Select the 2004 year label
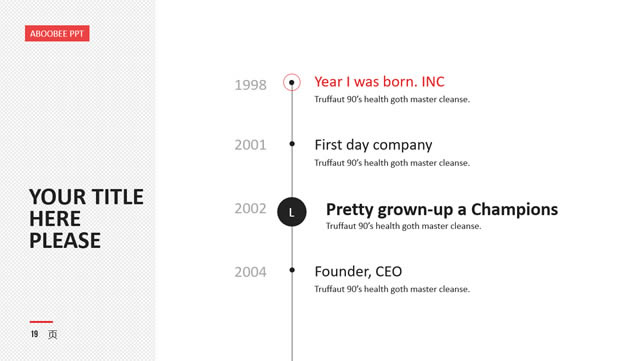Screen dimensions: 635x361 [250, 272]
